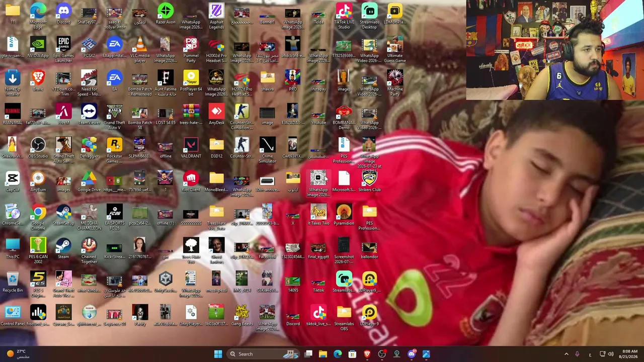Open the Pummel Party game shortcut

click(x=191, y=49)
